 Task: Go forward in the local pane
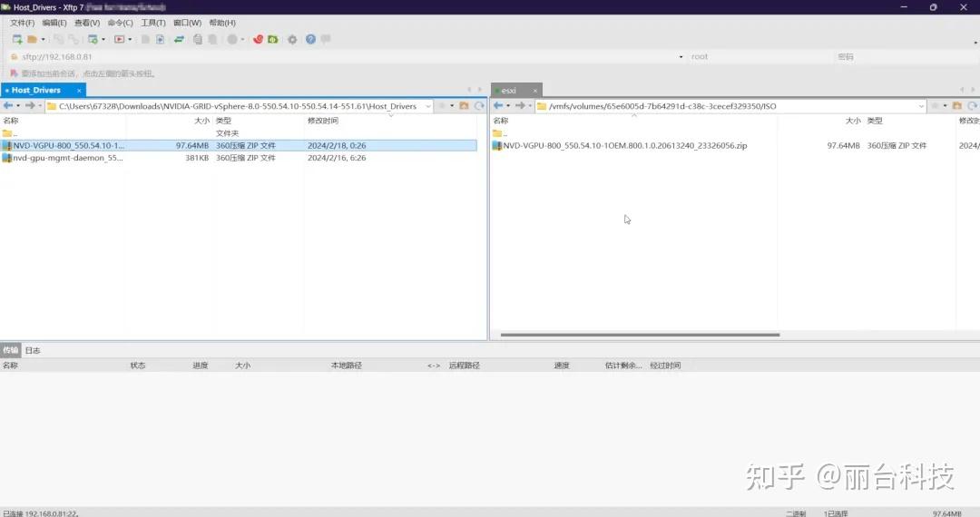(x=30, y=105)
